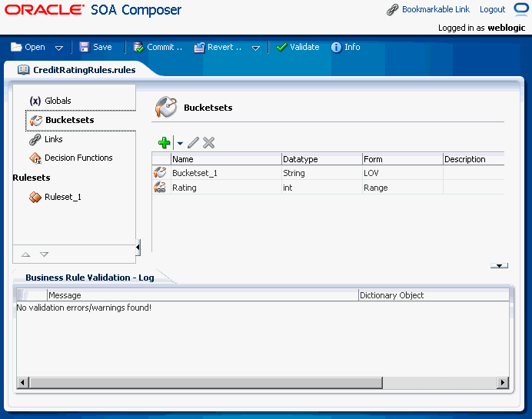This screenshot has height=419, width=532.
Task: Click the LOV form cell
Action: coord(403,173)
